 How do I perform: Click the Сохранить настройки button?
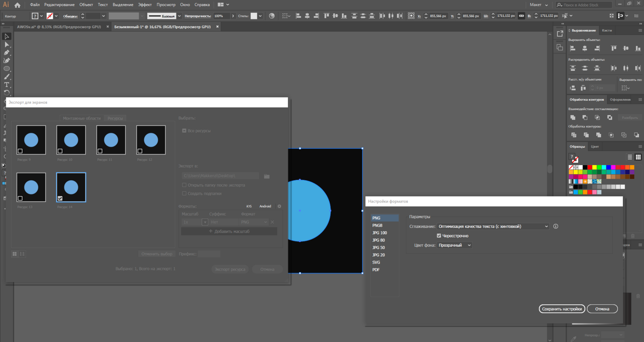point(562,309)
